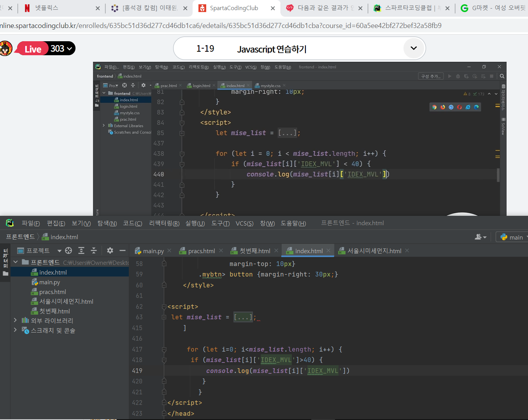Click the Chrome browser icon in the video editor
This screenshot has width=528, height=420.
tap(434, 107)
